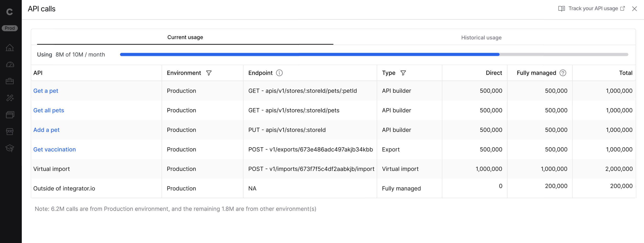Open the Track your API usage link
644x243 pixels.
(x=593, y=9)
